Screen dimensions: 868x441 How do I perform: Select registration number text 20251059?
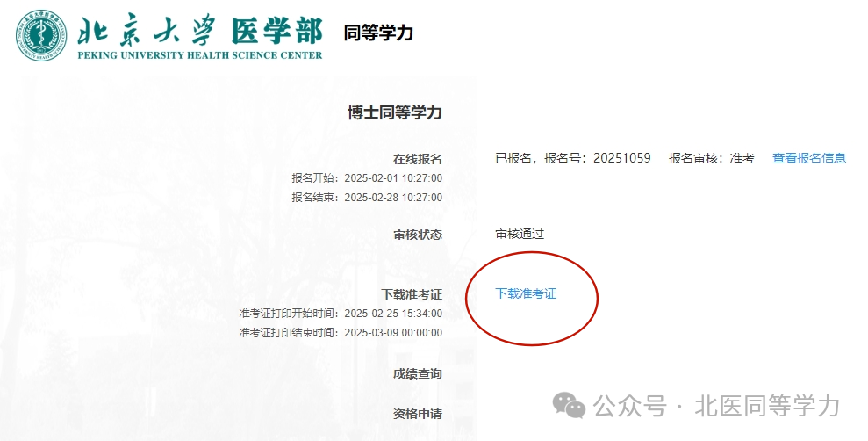click(621, 158)
